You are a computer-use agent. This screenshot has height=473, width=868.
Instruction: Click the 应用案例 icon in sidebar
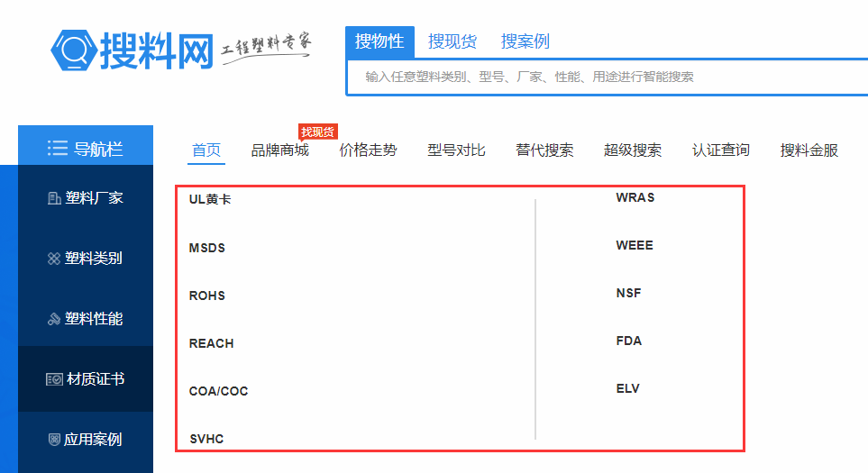coord(53,440)
